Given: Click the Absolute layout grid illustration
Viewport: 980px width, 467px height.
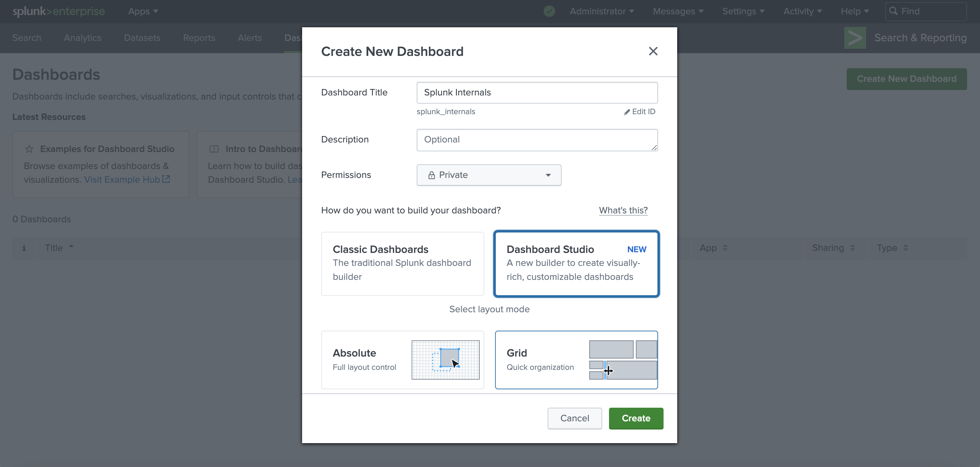Looking at the screenshot, I should 445,360.
